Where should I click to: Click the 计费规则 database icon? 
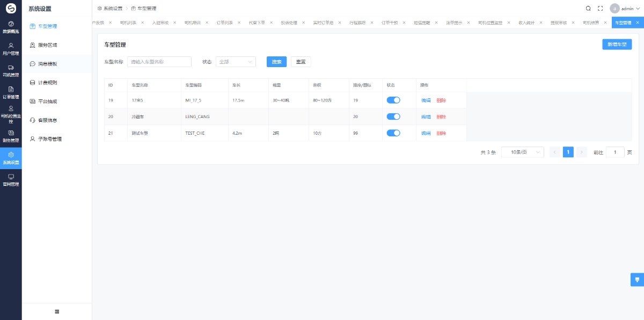(x=32, y=83)
